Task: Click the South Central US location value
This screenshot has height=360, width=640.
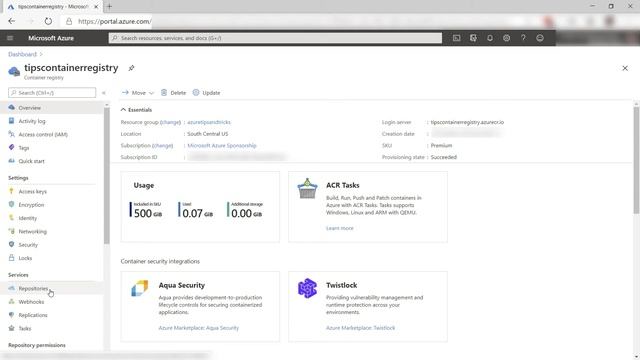Action: click(x=208, y=134)
